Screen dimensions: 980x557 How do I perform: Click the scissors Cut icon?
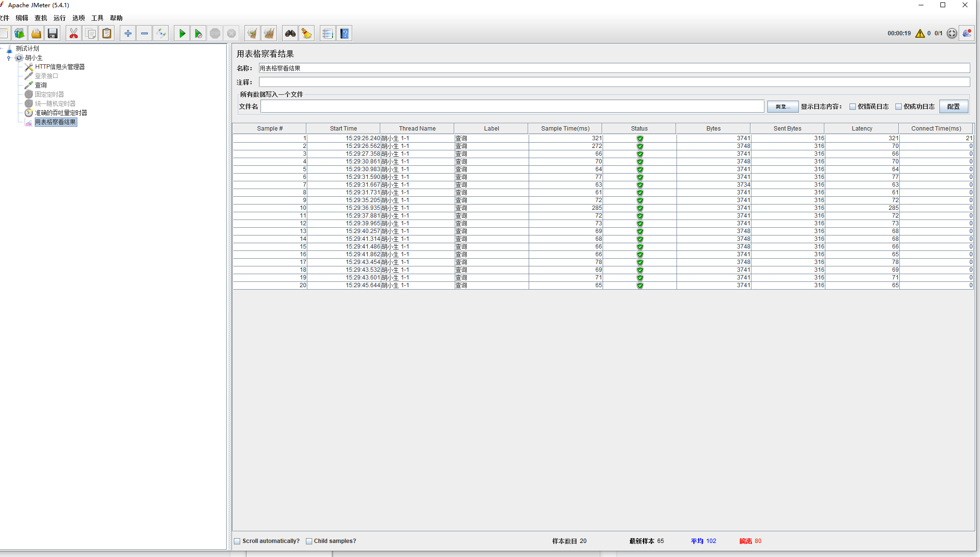[73, 33]
